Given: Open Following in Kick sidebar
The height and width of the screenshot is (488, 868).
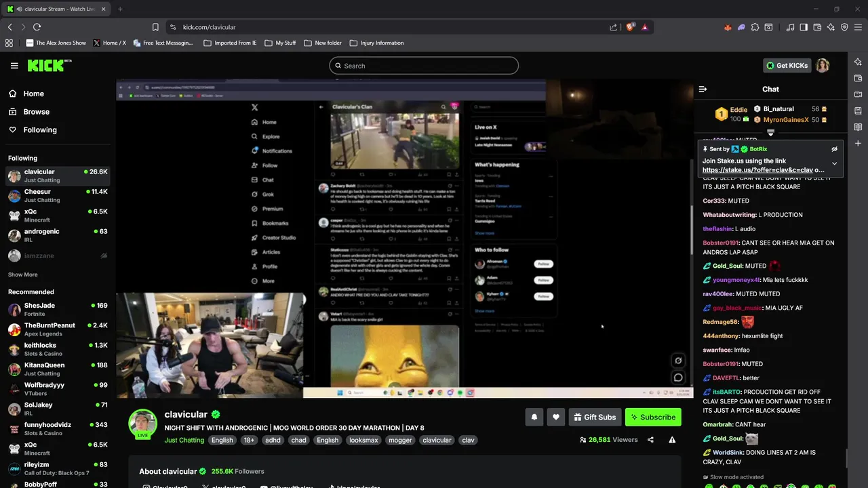Looking at the screenshot, I should 40,129.
